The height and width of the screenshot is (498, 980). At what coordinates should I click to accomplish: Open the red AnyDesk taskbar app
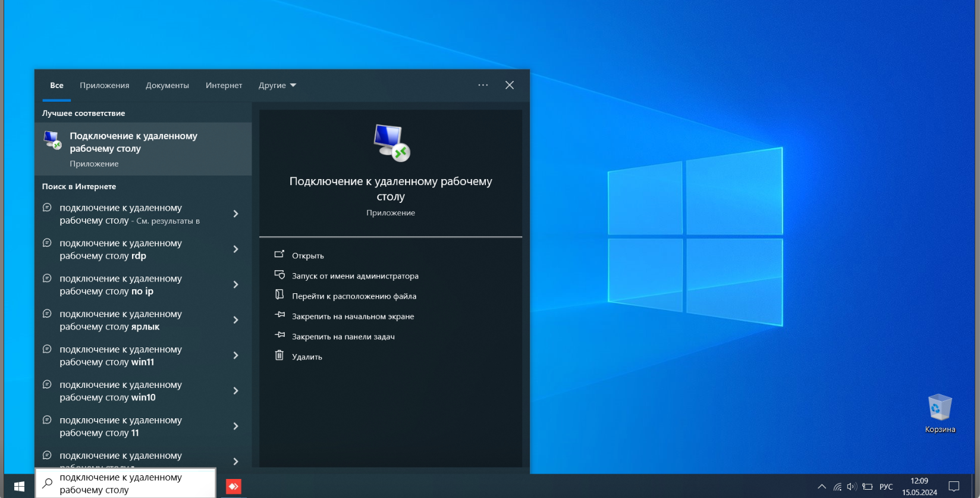tap(234, 487)
